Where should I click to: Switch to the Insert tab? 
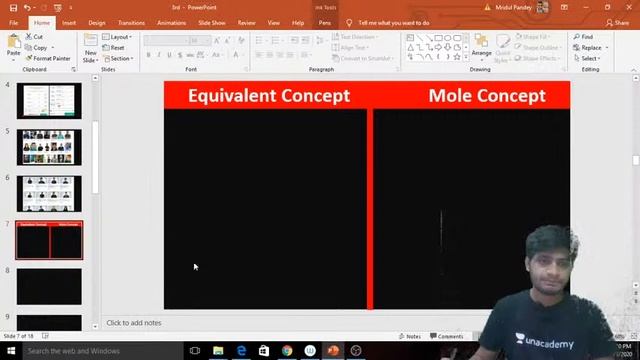69,23
